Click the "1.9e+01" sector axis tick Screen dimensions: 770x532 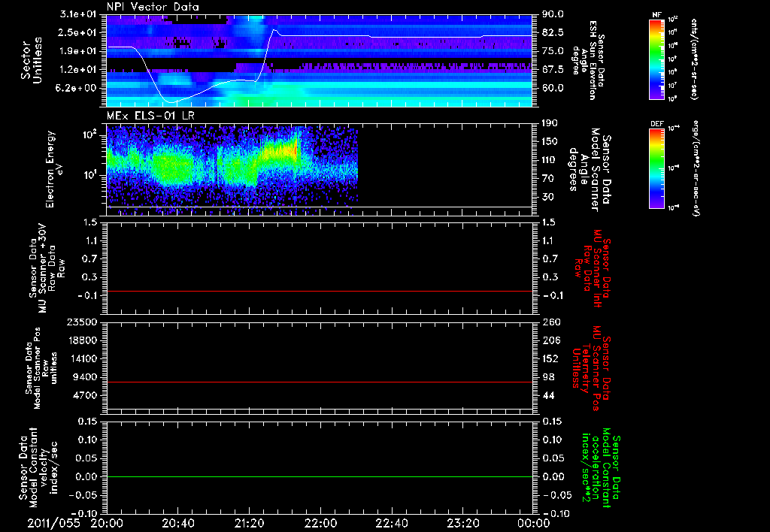tap(78, 51)
